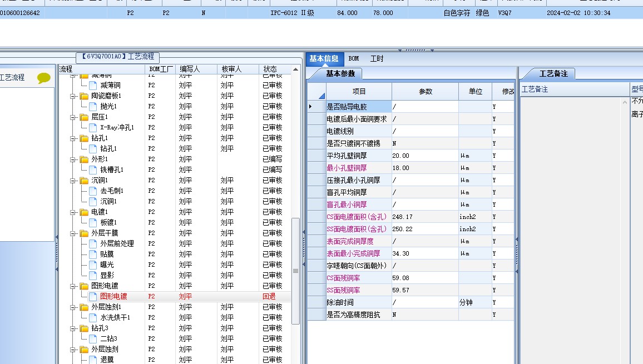This screenshot has height=364, width=643.
Task: Sort by the 状态 column header
Action: (x=275, y=69)
